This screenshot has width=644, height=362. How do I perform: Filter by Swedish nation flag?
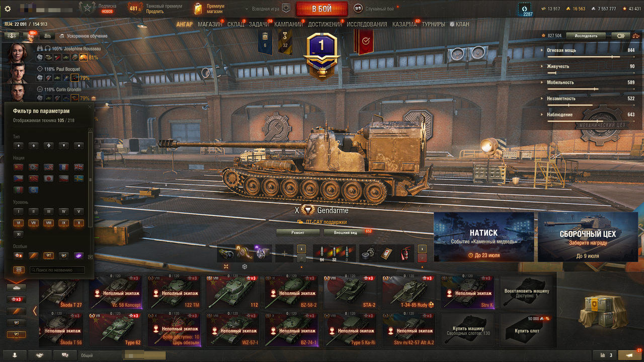(x=79, y=178)
